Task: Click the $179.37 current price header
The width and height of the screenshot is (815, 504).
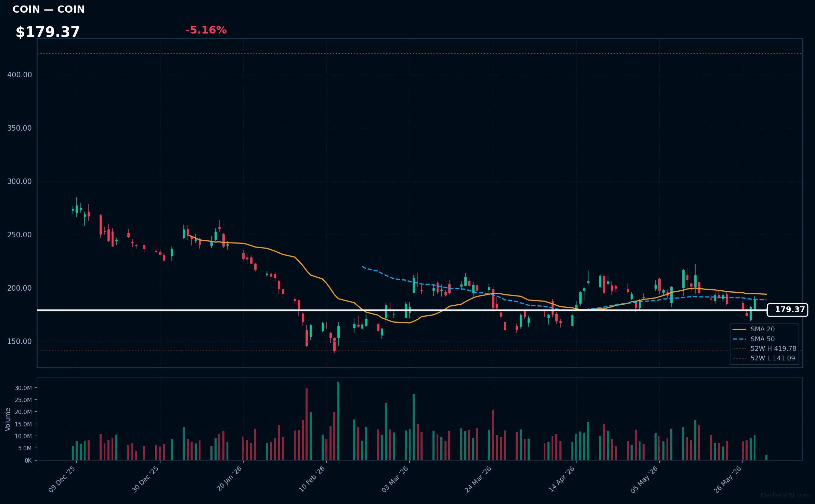Action: click(x=48, y=32)
